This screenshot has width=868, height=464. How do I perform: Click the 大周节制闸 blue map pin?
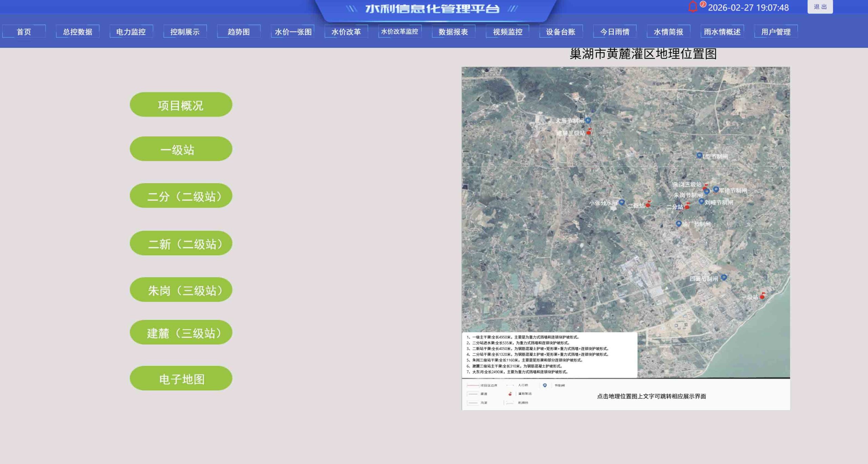(x=588, y=120)
